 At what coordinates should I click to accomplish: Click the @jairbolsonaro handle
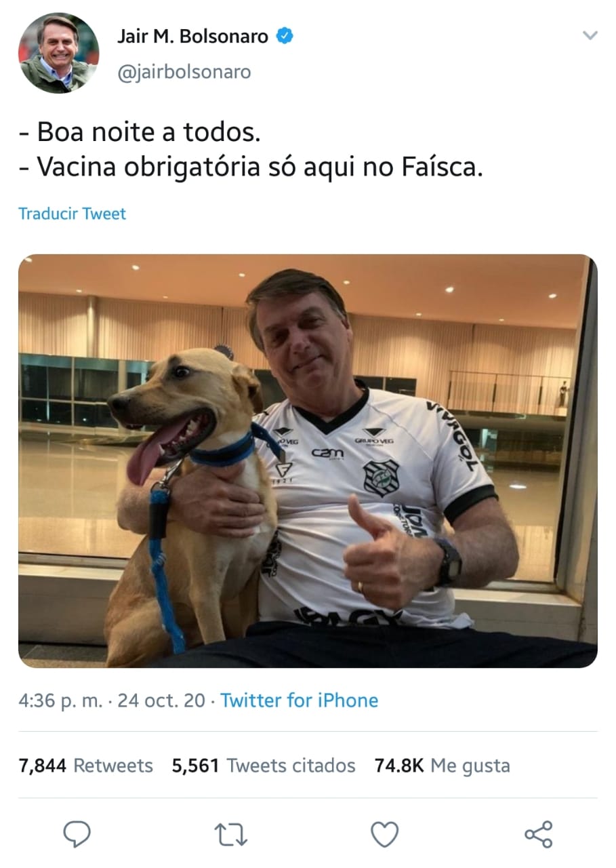tap(184, 71)
